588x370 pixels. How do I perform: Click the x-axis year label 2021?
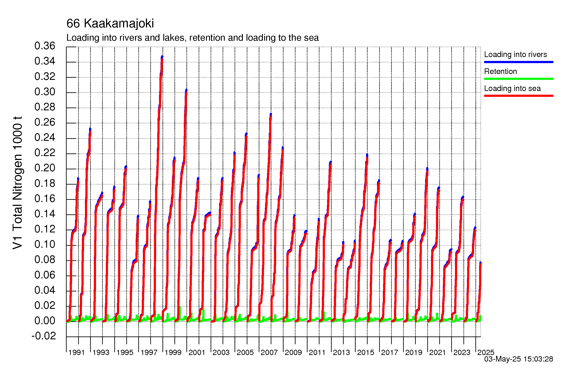438,352
